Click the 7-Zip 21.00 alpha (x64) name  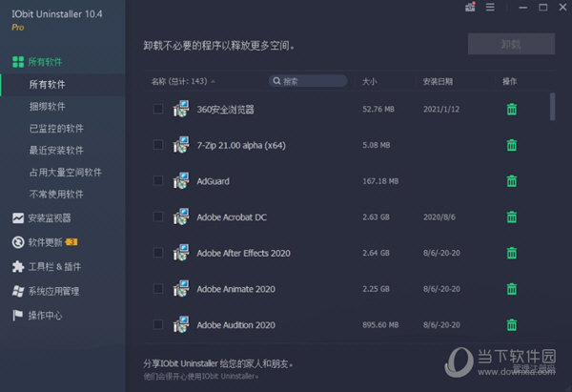[241, 145]
